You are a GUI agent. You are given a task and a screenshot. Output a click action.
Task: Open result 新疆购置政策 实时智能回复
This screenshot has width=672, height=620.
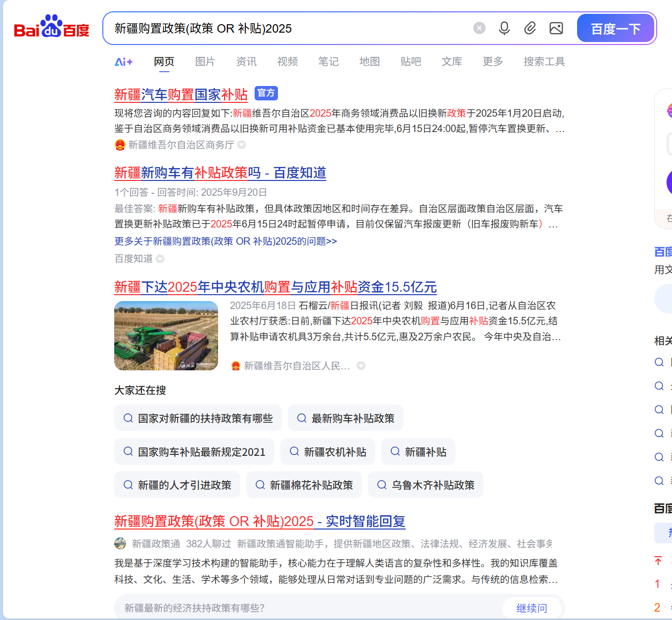[x=260, y=521]
